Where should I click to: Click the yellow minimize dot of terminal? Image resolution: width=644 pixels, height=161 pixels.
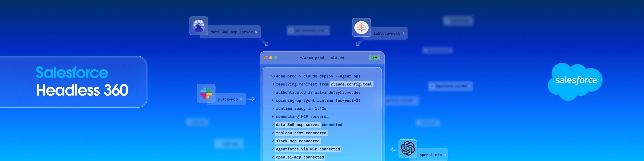(x=271, y=58)
